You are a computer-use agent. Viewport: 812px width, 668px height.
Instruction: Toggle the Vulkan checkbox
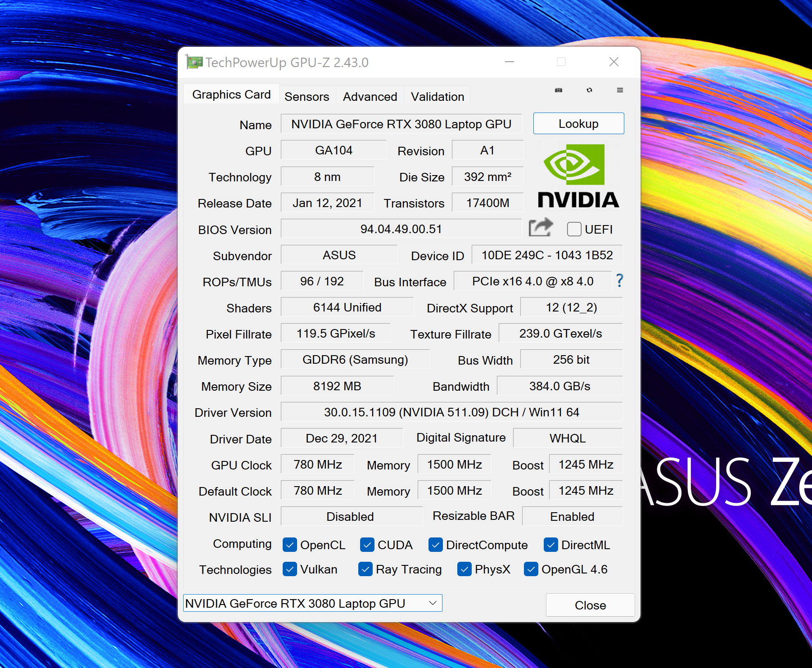point(290,569)
